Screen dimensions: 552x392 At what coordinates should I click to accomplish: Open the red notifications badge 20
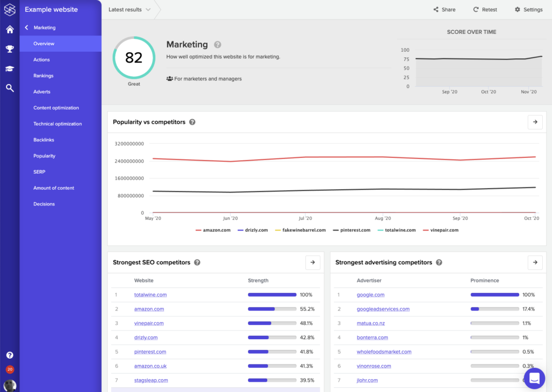[10, 369]
